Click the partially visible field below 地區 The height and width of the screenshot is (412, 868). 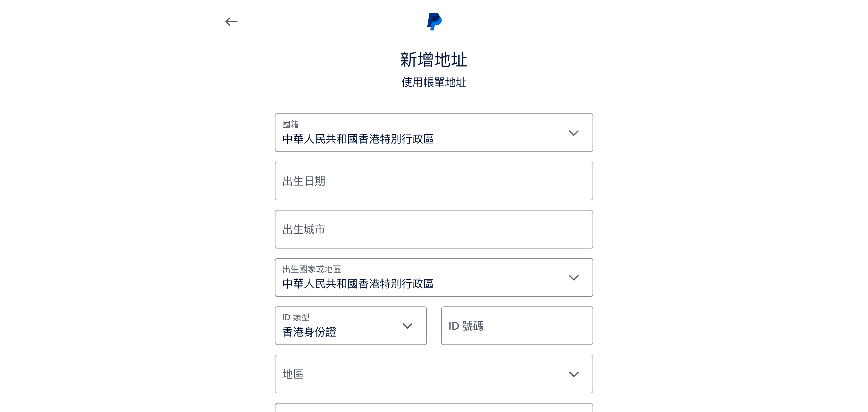tap(434, 407)
